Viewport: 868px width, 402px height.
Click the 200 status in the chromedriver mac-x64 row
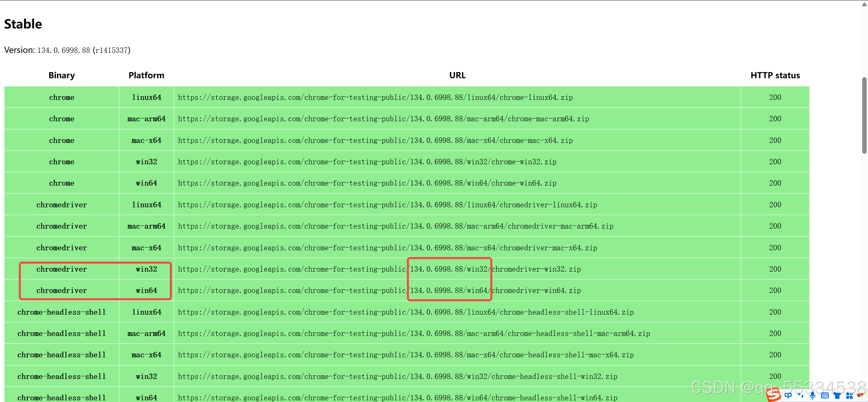[775, 248]
